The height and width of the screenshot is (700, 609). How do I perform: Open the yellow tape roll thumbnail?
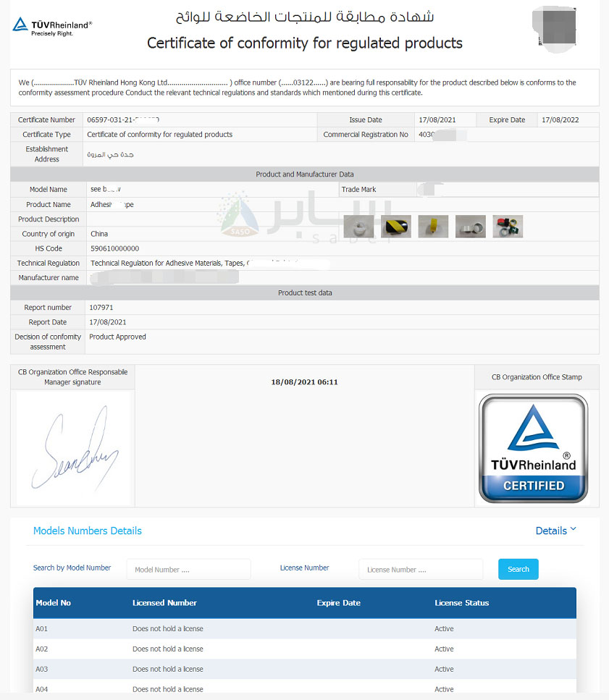tap(433, 227)
